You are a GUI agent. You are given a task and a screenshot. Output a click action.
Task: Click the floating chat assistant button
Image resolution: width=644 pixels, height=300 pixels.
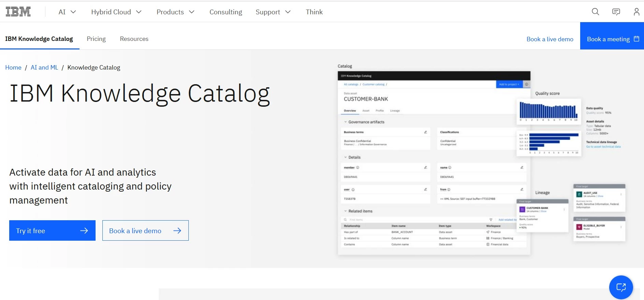point(621,287)
